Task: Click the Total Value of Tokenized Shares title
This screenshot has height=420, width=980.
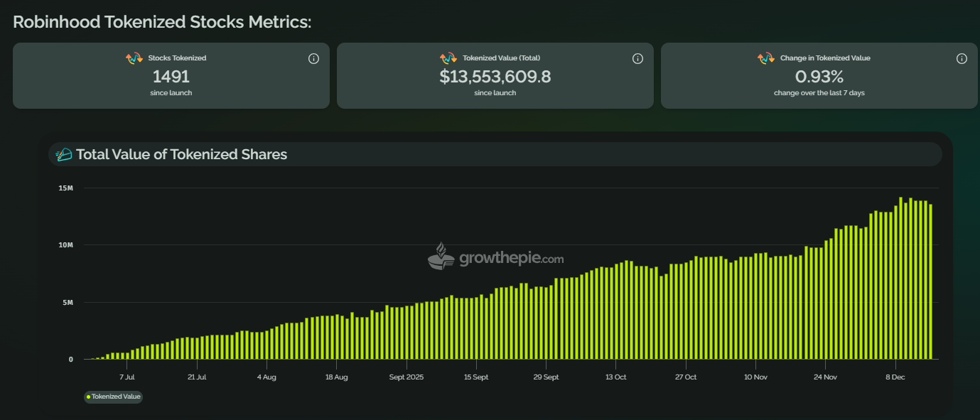Action: pos(181,154)
